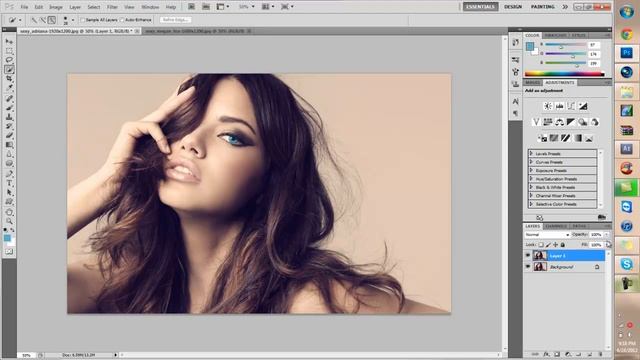The width and height of the screenshot is (640, 360).
Task: Select the Horizontal Type tool
Action: [x=9, y=184]
